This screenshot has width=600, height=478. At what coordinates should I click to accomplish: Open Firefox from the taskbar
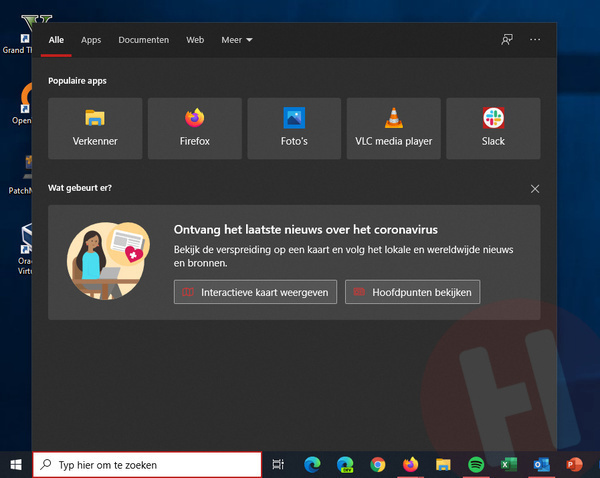[411, 465]
